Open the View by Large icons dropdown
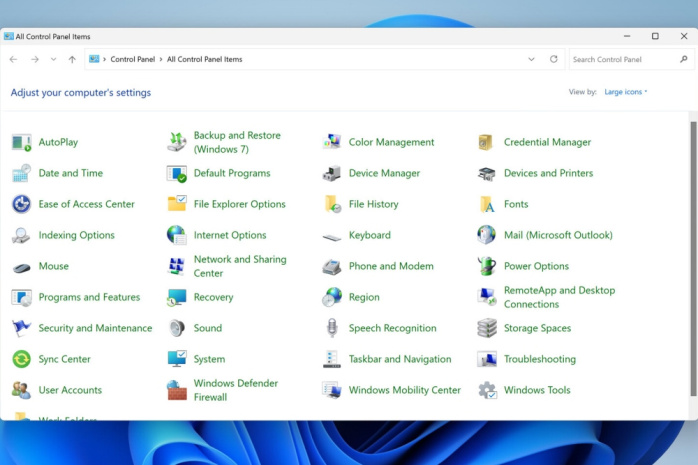This screenshot has width=698, height=465. (625, 92)
